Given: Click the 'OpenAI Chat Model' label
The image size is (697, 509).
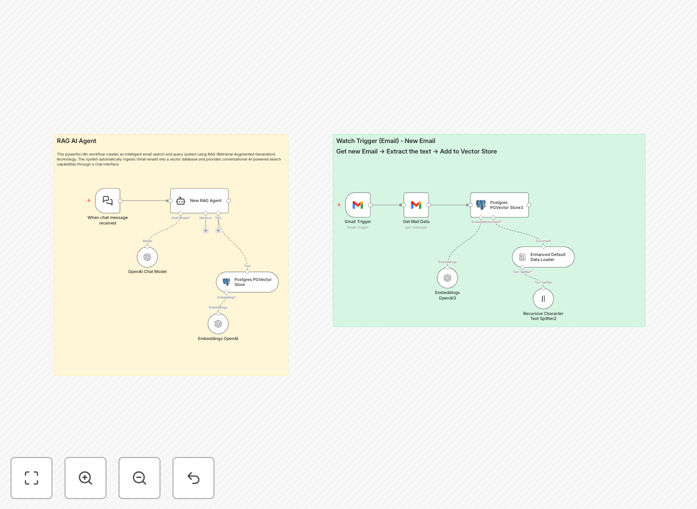Looking at the screenshot, I should pyautogui.click(x=147, y=272).
